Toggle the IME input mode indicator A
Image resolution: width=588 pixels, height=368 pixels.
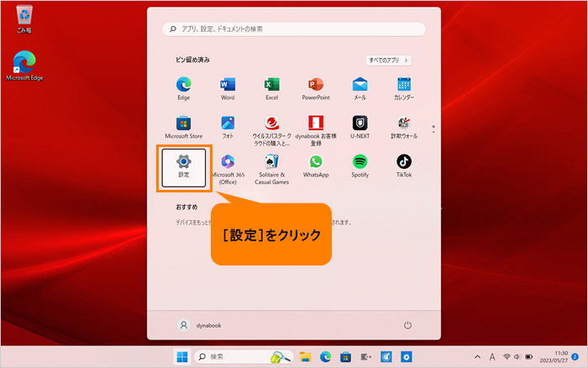[492, 357]
